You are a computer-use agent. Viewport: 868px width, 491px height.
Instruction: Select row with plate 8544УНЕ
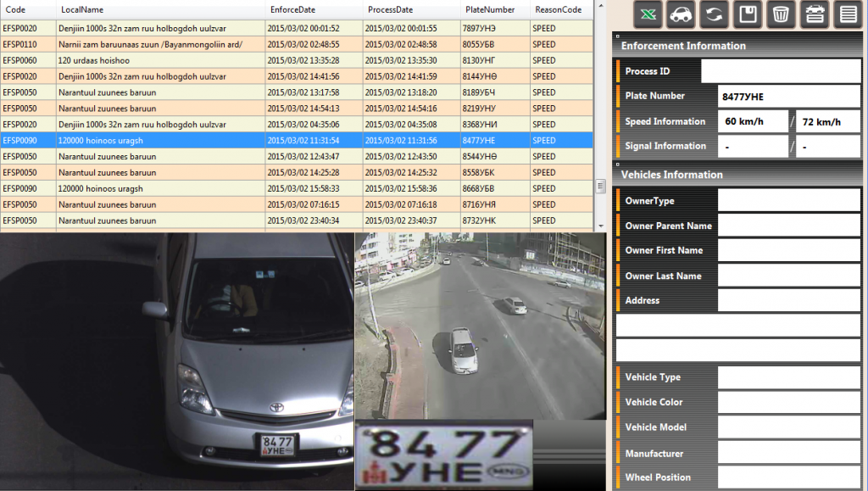coord(478,157)
